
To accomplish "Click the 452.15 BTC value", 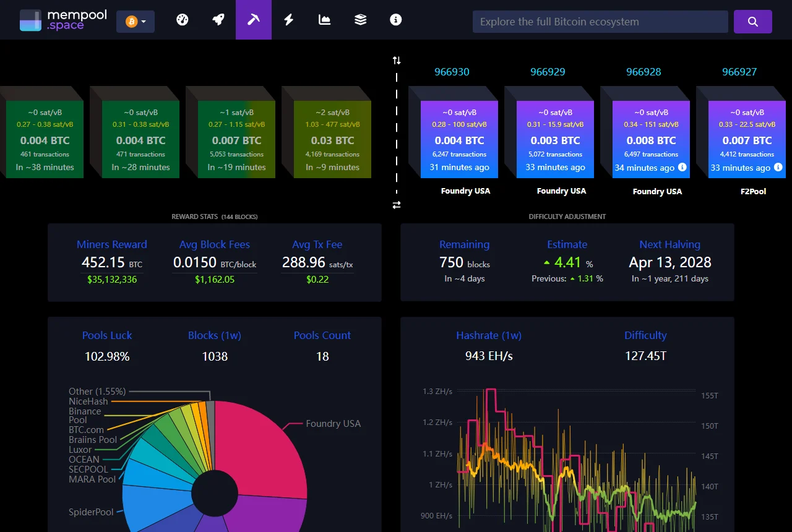I will tap(112, 263).
